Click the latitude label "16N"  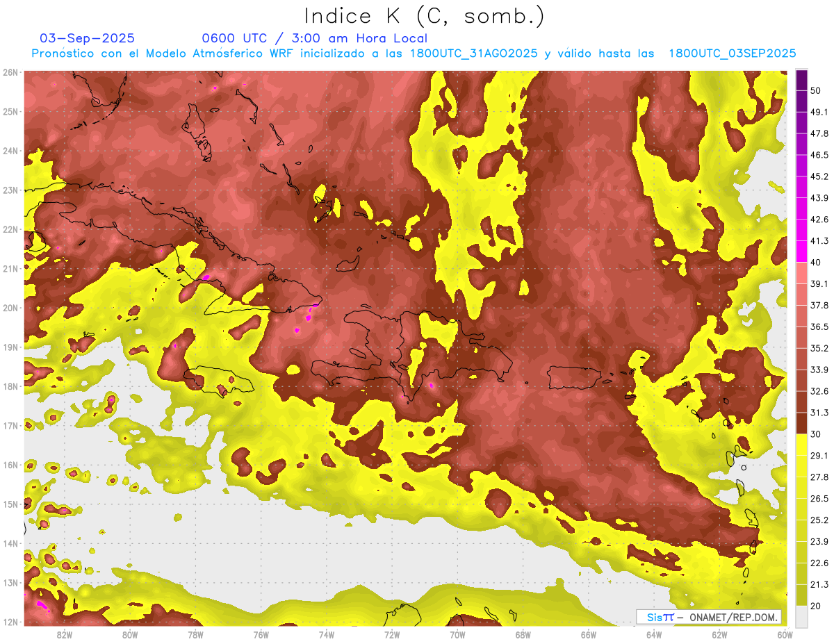tap(10, 465)
